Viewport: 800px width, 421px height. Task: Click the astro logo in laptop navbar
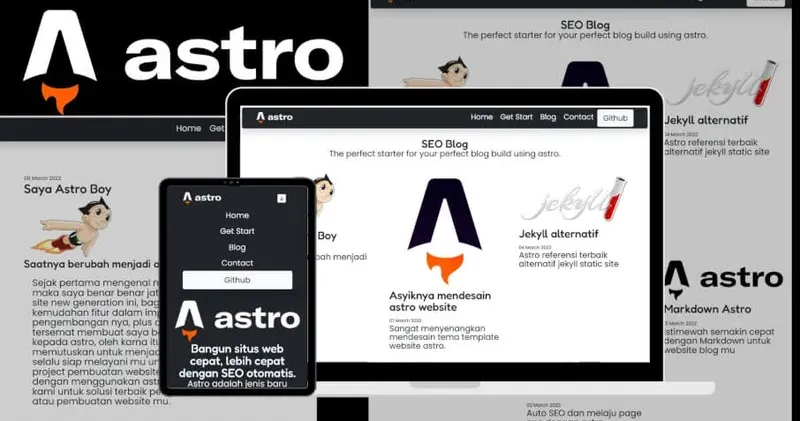coord(275,117)
